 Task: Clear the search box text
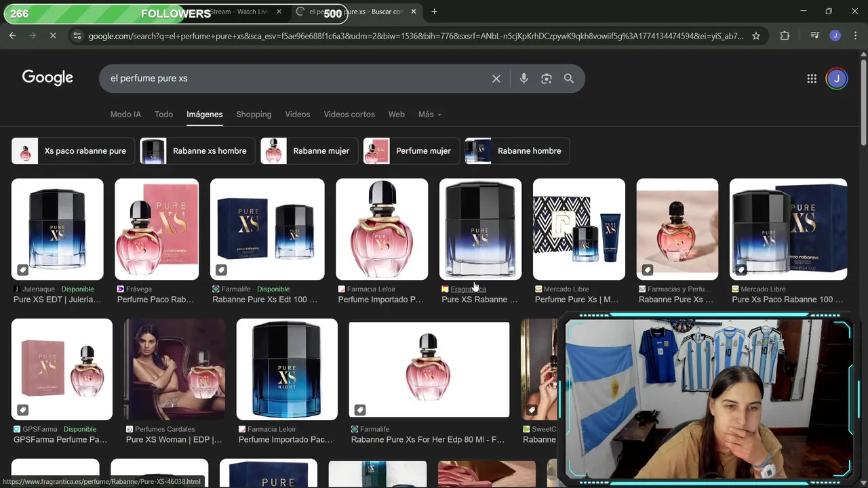coord(496,79)
